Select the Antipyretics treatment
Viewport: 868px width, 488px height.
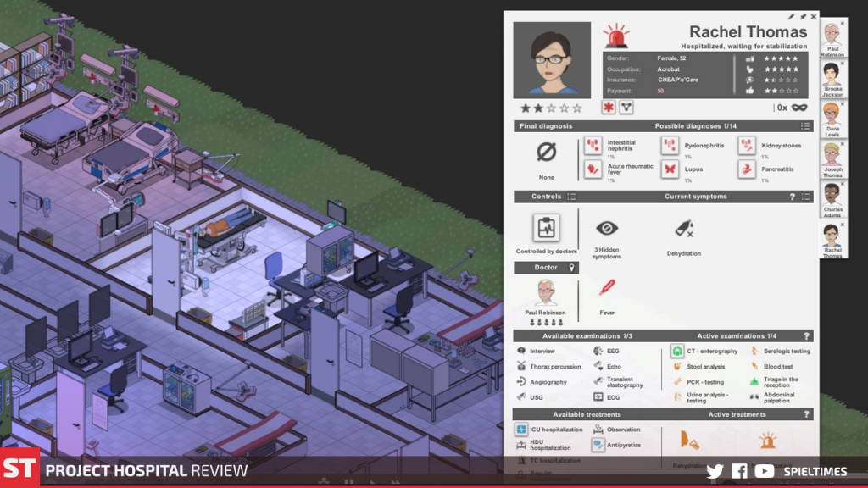[617, 445]
